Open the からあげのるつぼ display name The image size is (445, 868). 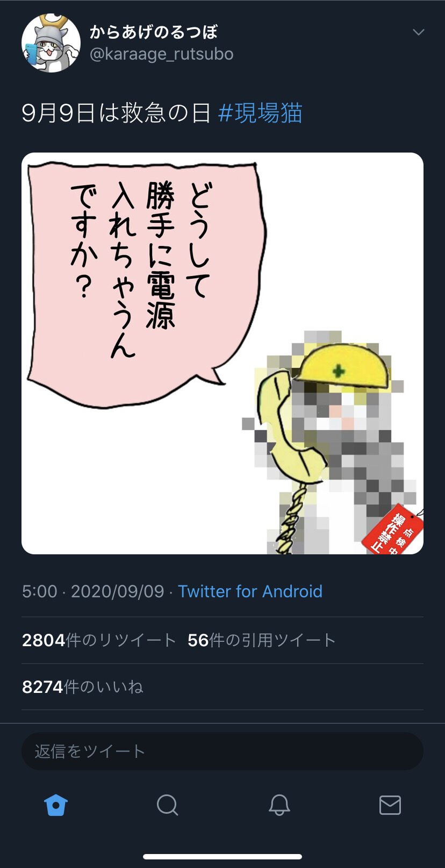point(154,32)
